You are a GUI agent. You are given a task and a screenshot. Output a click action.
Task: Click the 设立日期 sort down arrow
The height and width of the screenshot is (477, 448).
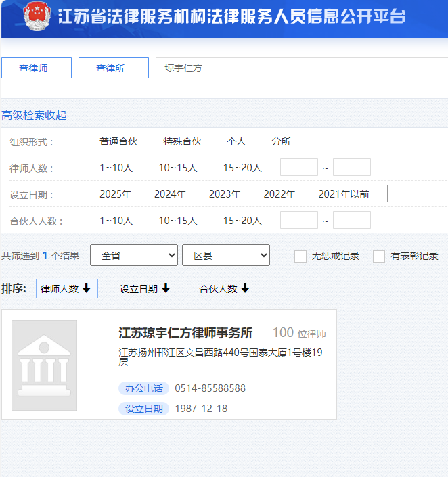click(x=166, y=288)
